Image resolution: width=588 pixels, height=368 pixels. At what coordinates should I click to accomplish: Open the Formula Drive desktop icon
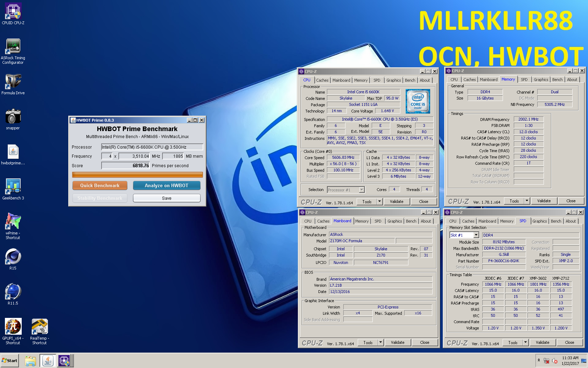(x=13, y=84)
